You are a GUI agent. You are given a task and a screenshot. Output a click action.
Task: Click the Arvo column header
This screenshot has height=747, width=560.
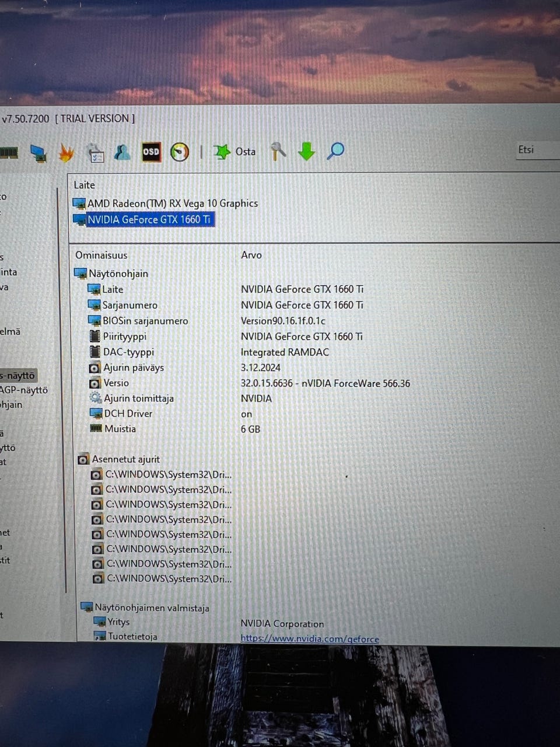coord(251,255)
